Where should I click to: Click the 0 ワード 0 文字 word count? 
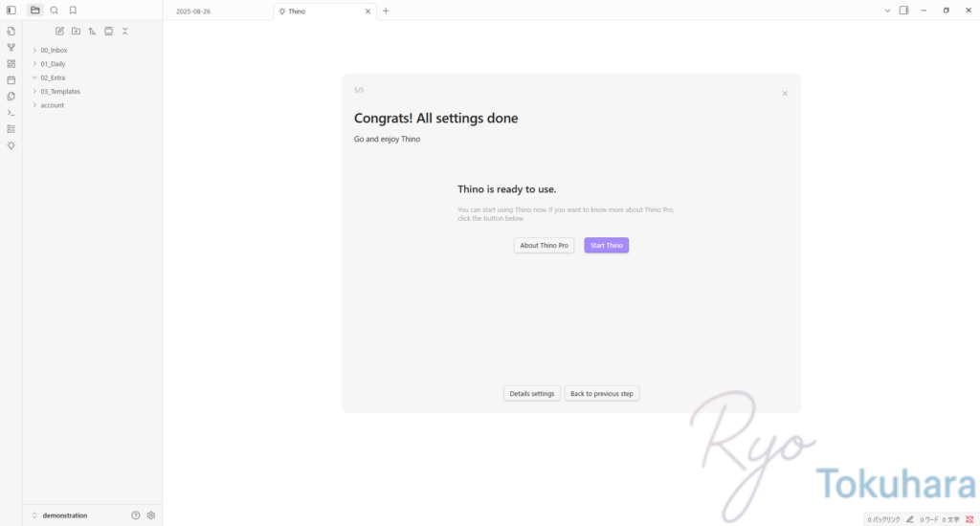pyautogui.click(x=940, y=519)
